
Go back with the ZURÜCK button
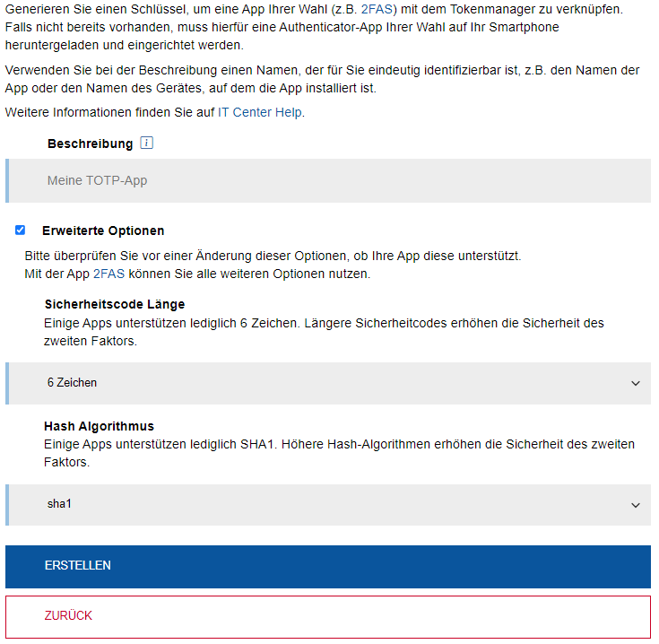328,616
